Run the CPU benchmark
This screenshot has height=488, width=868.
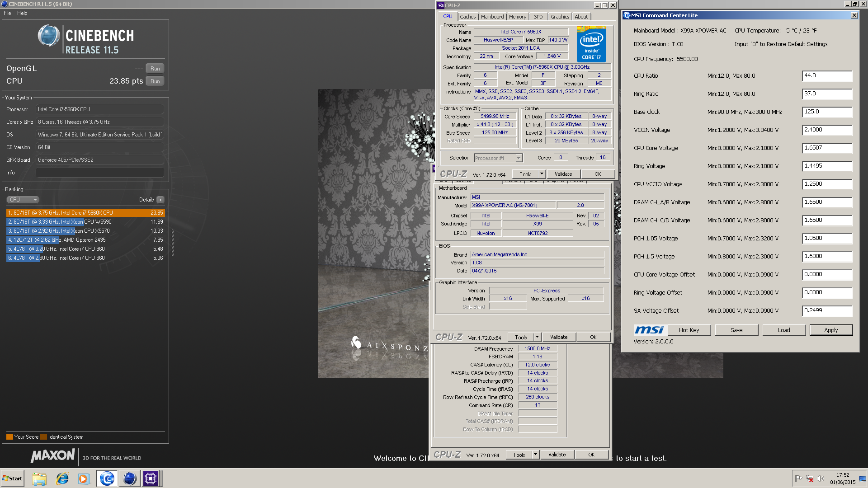tap(155, 81)
